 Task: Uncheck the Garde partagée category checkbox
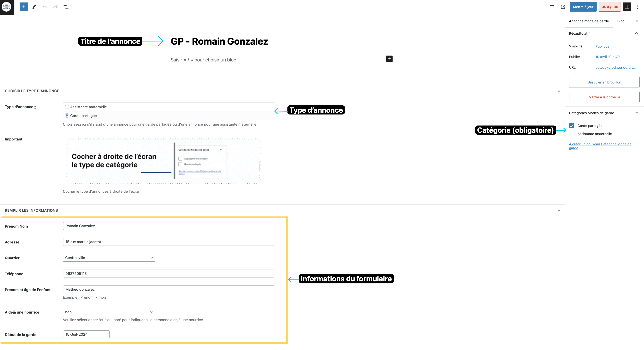click(571, 126)
